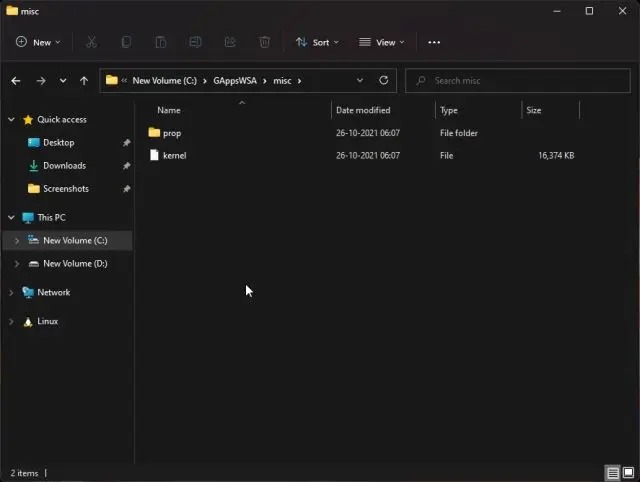The image size is (640, 482).
Task: Click the Cut scissors icon in toolbar
Action: tap(91, 42)
